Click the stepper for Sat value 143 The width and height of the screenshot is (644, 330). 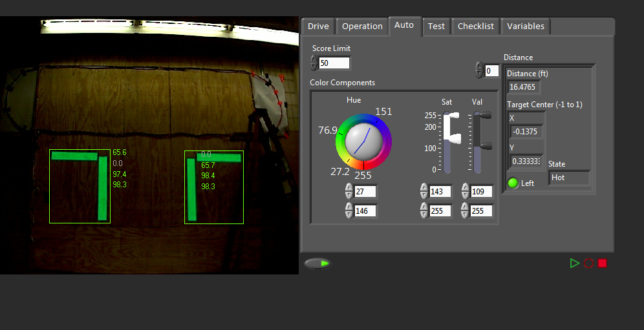coord(424,191)
